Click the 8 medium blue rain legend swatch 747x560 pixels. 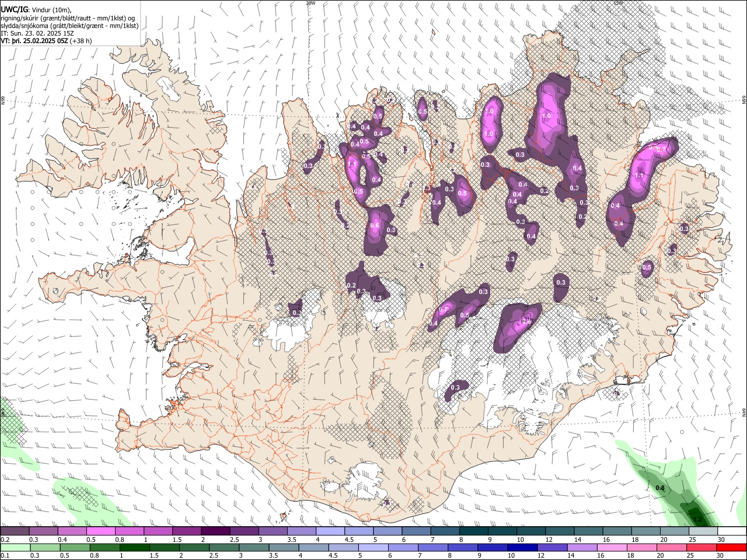(x=463, y=547)
